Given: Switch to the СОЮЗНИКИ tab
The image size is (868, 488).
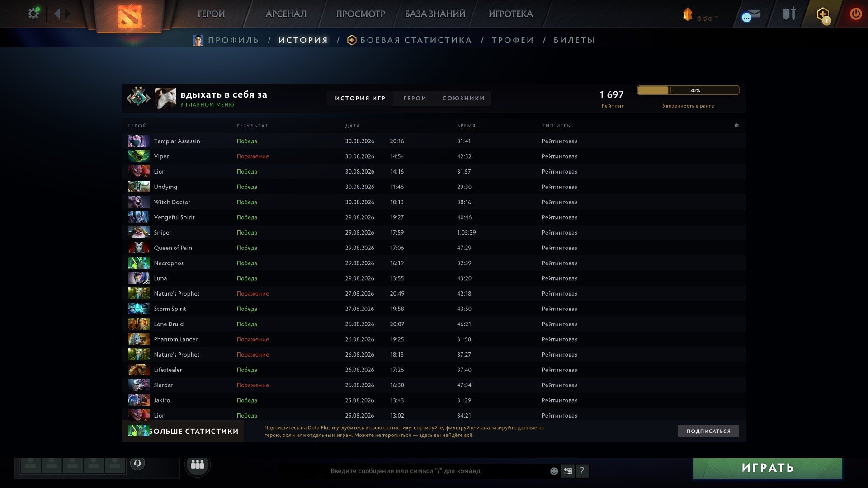Looking at the screenshot, I should (463, 98).
